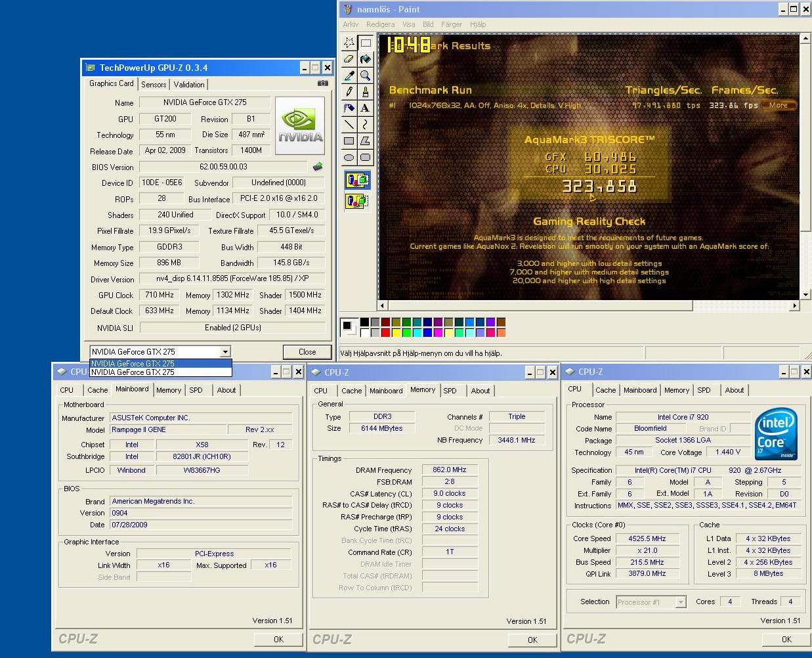The height and width of the screenshot is (658, 812).
Task: Click the BIOS save icon in GPU-Z
Action: click(x=318, y=167)
